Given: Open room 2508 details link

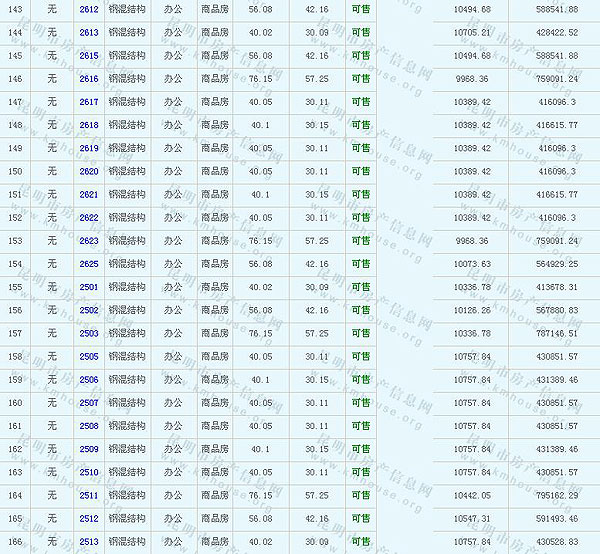Looking at the screenshot, I should click(89, 426).
